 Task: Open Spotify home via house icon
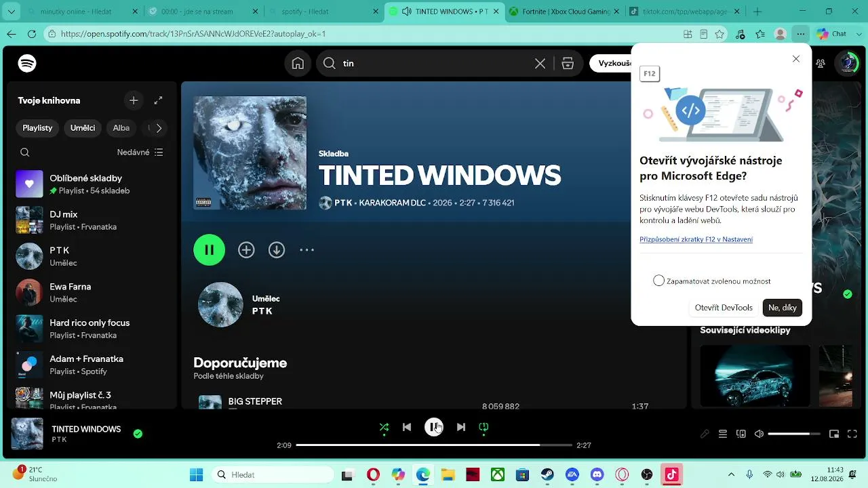pos(298,63)
